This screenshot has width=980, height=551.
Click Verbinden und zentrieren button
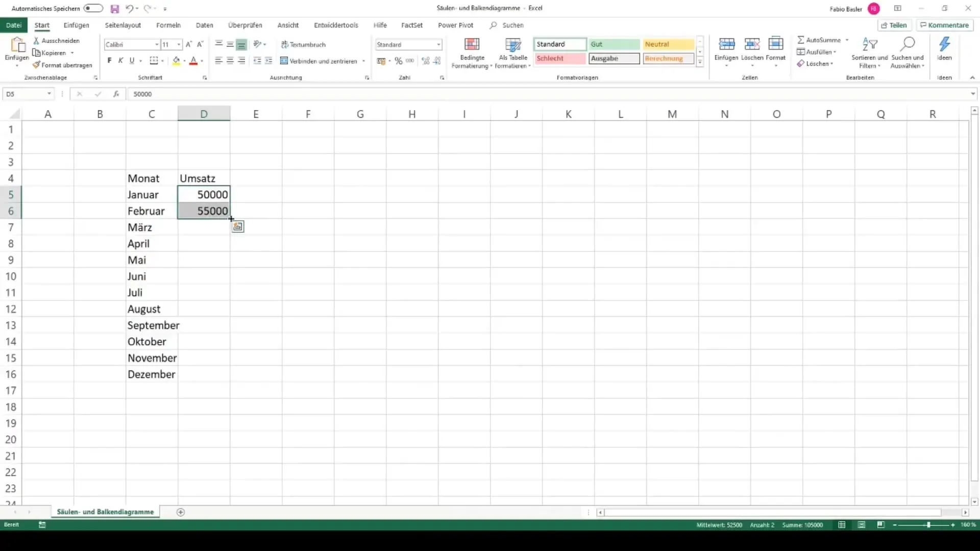(x=319, y=61)
